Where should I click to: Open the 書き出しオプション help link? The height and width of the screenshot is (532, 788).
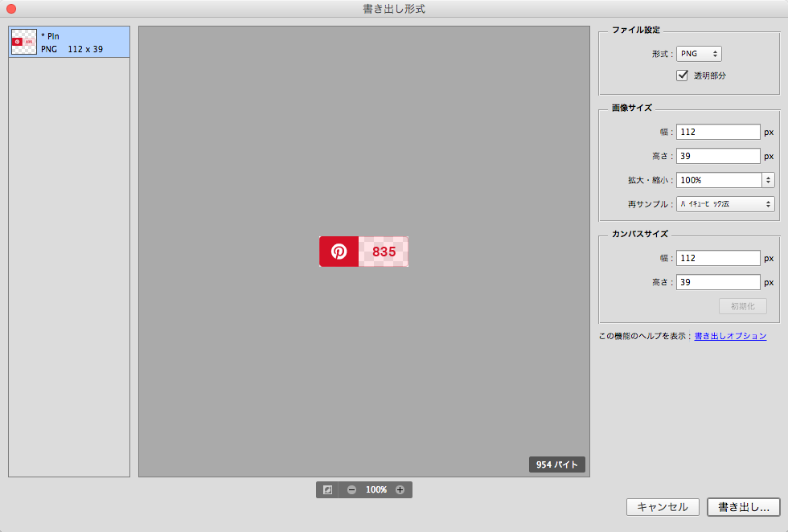pos(730,336)
